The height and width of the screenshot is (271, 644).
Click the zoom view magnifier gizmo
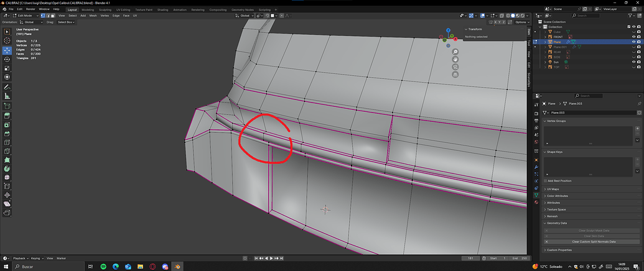[455, 52]
